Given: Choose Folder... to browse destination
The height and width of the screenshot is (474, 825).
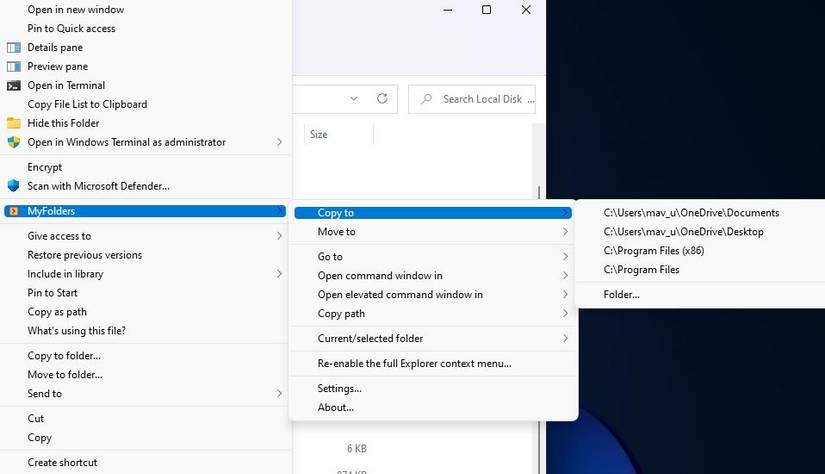Looking at the screenshot, I should coord(621,295).
